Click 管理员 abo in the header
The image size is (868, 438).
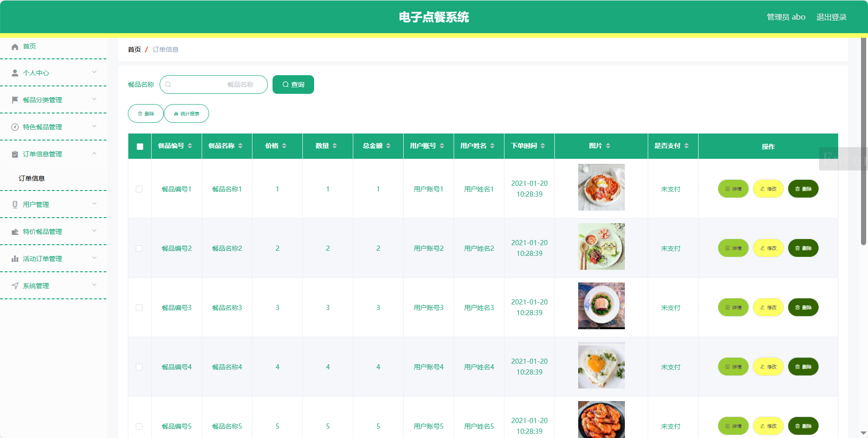coord(786,17)
